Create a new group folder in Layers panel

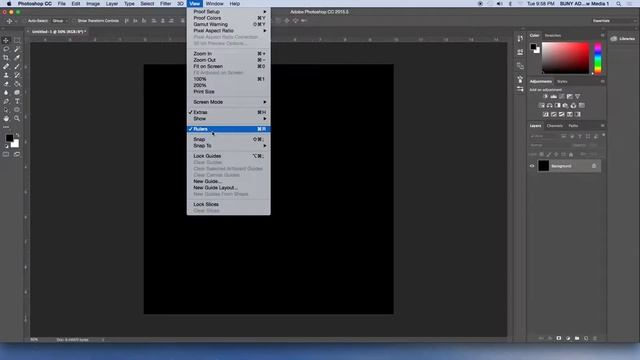tap(577, 338)
